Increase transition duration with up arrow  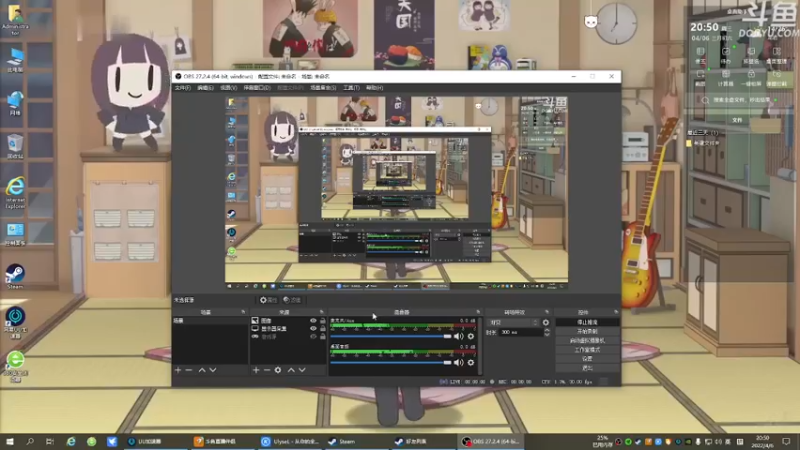point(547,330)
